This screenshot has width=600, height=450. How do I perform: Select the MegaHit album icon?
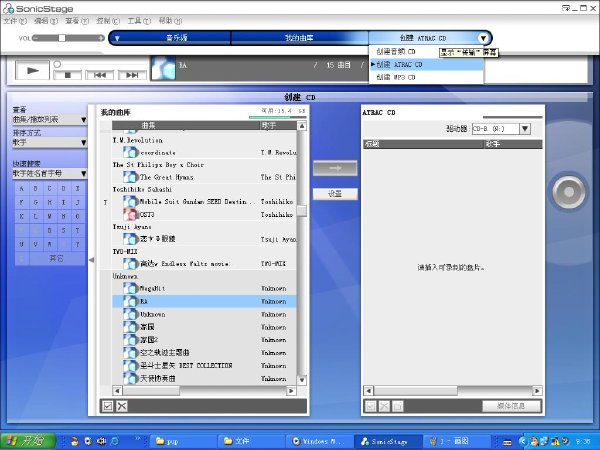[x=130, y=288]
